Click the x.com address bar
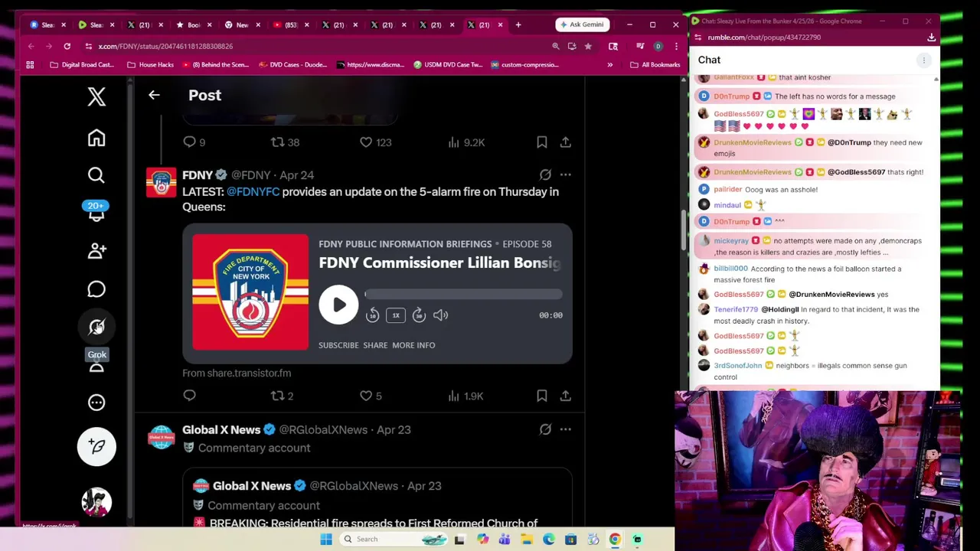 (x=314, y=46)
